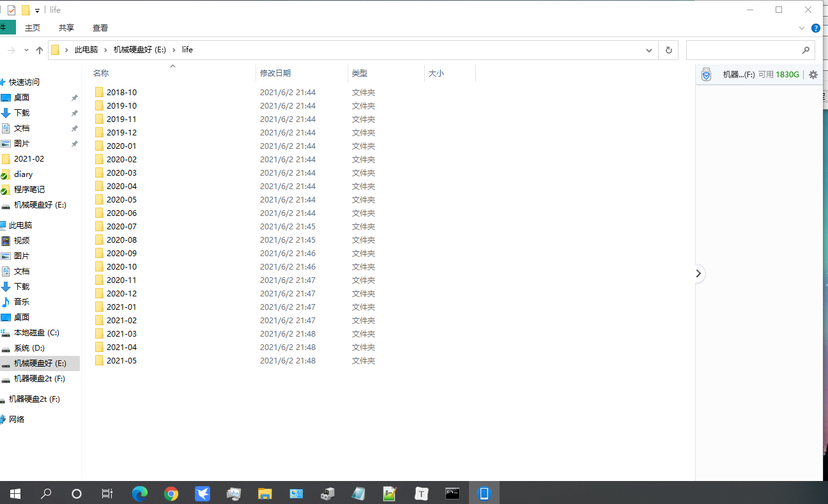Open 2021-02 in quick access sidebar
The image size is (828, 504).
(29, 159)
